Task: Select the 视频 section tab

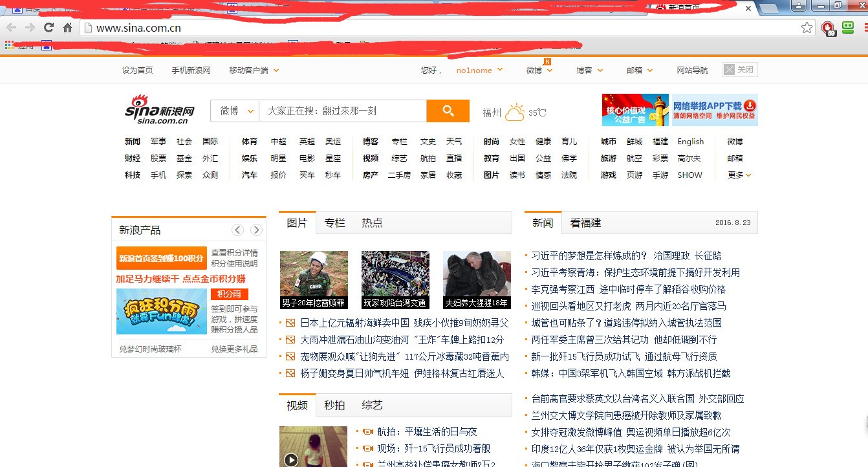Action: pos(298,406)
